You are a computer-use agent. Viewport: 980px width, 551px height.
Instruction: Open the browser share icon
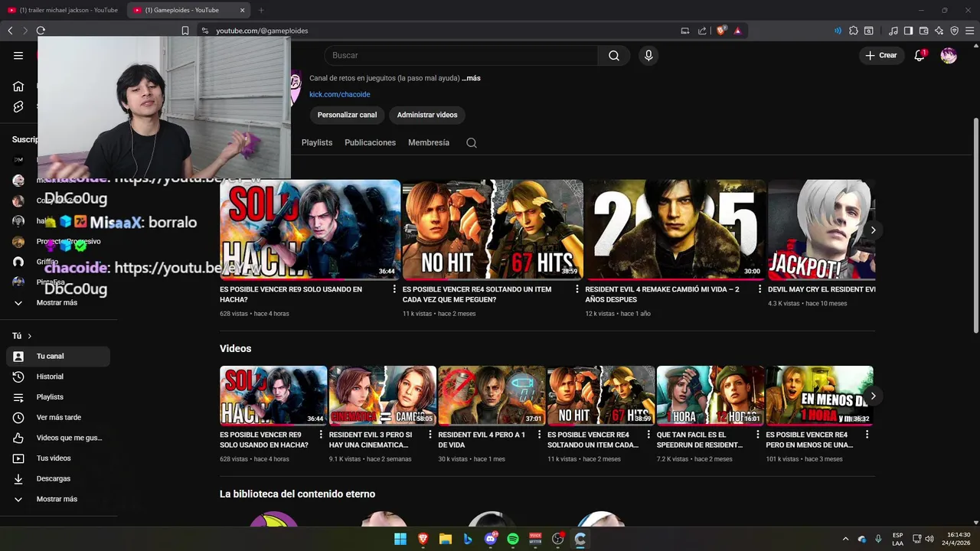point(702,31)
